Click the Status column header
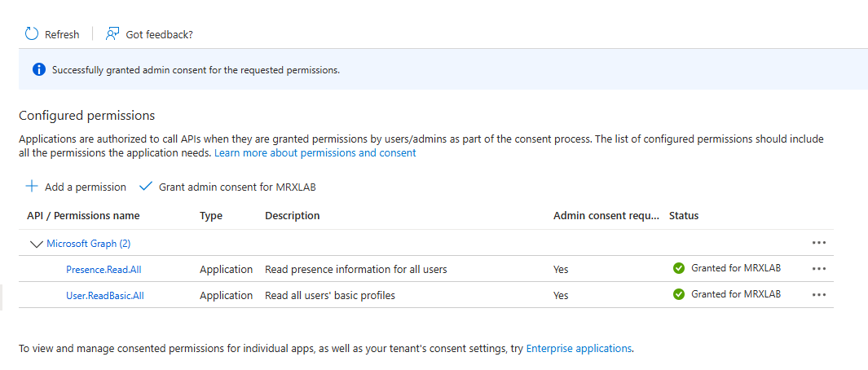Viewport: 868px width, 370px height. point(684,215)
